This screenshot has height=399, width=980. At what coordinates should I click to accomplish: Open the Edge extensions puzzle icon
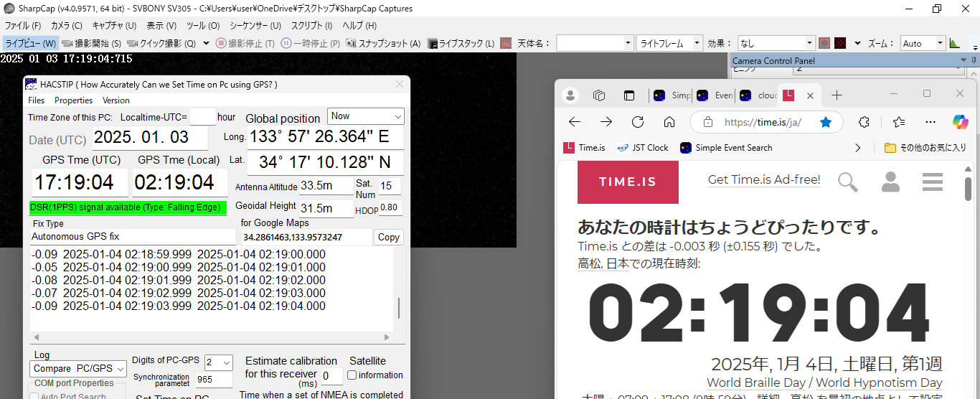[864, 122]
